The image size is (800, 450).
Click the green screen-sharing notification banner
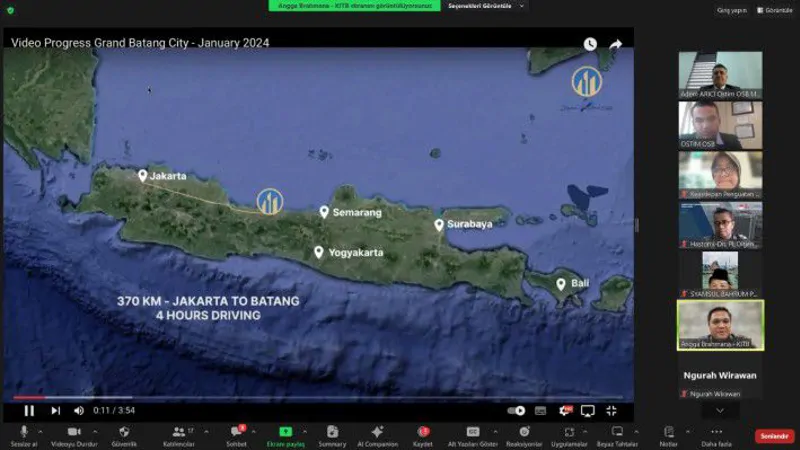pos(354,6)
